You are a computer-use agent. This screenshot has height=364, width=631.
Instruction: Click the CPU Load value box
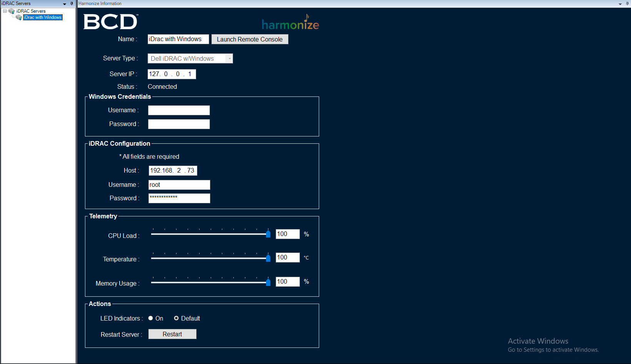point(288,234)
